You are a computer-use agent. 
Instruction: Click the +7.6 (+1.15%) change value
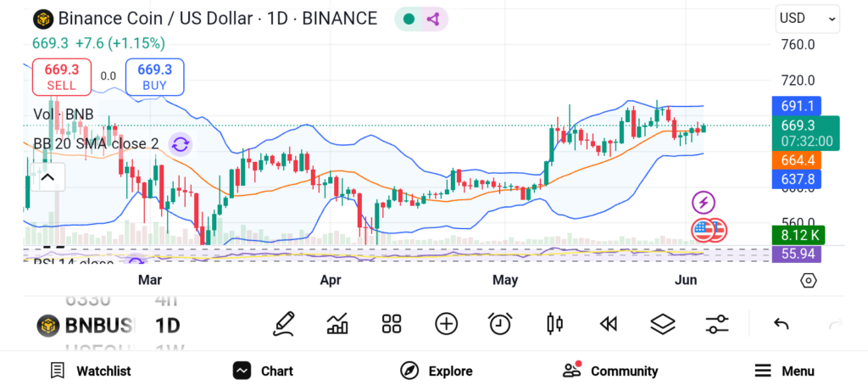point(120,43)
